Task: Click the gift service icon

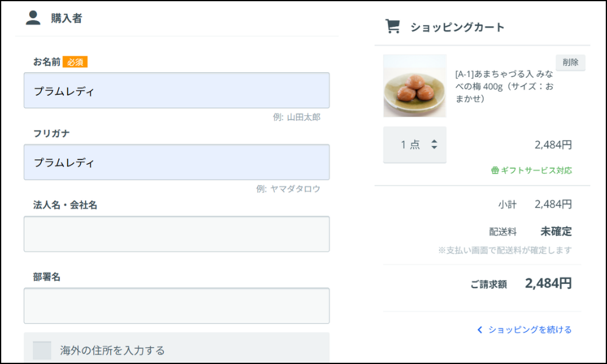Action: [495, 170]
